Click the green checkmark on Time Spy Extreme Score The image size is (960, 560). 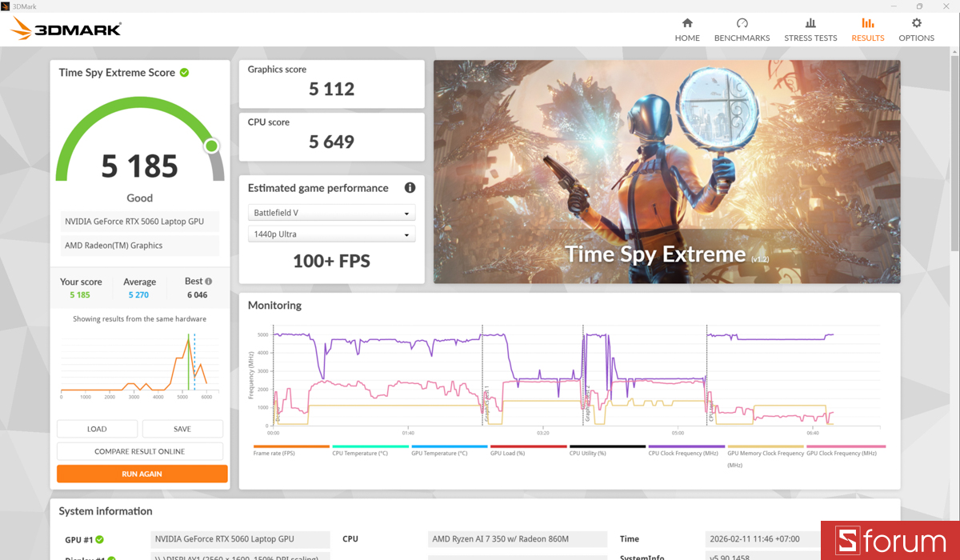pos(184,72)
